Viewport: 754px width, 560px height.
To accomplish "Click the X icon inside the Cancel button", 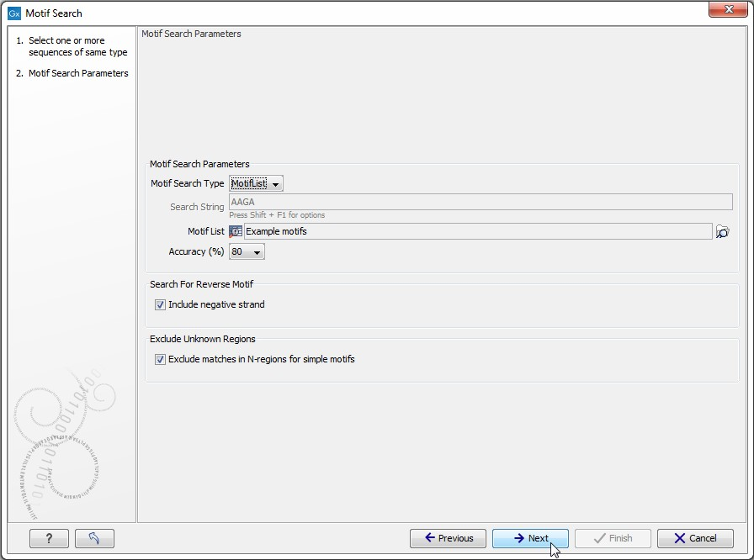I will click(678, 538).
